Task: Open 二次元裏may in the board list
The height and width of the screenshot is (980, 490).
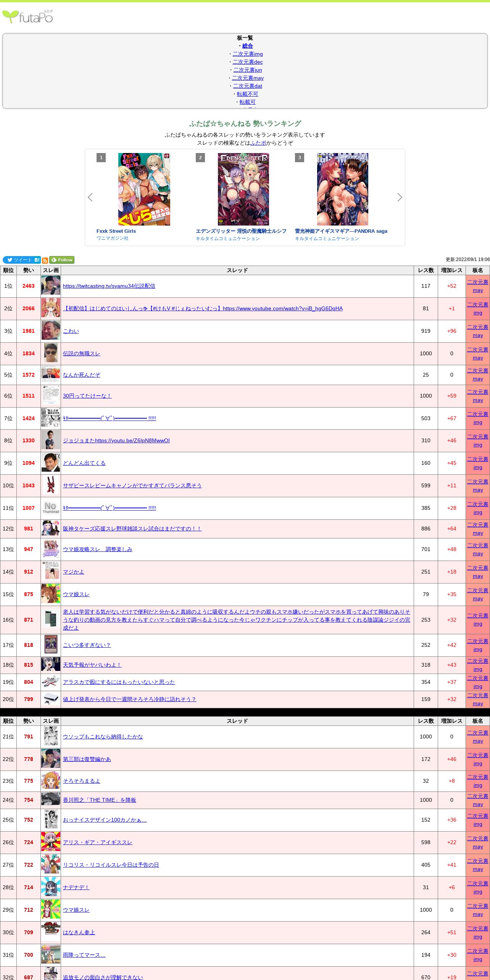Action: point(248,78)
